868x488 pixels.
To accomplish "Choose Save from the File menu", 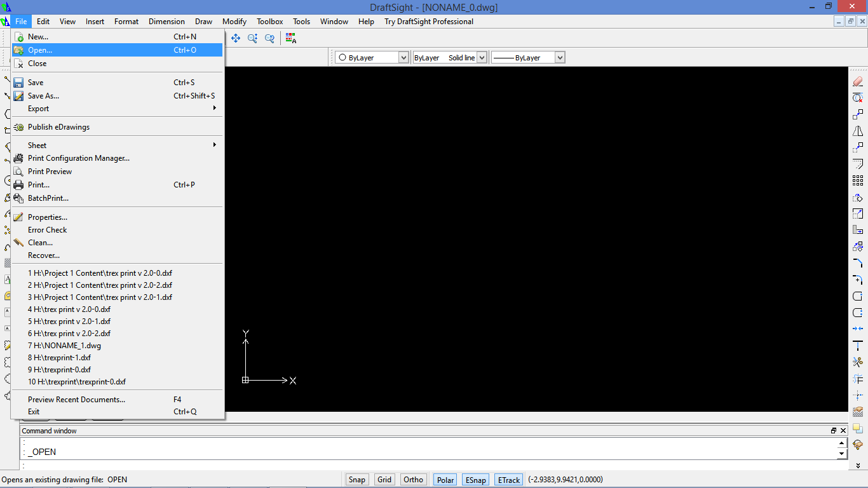I will (118, 83).
